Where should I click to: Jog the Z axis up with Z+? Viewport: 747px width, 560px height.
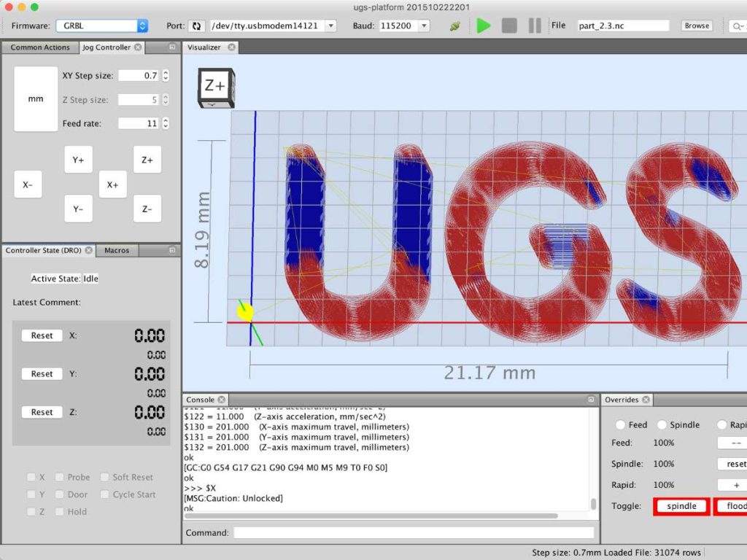[147, 160]
